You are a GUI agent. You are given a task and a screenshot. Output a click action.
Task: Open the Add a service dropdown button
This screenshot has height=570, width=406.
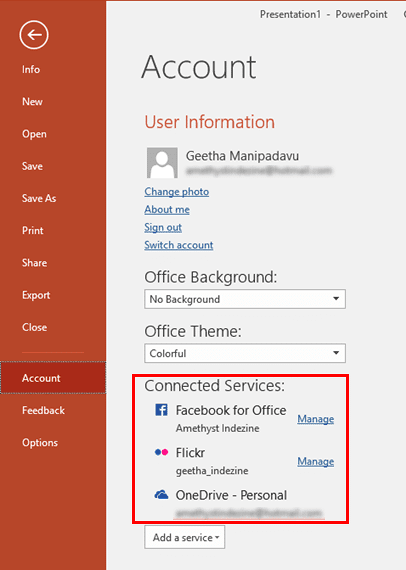click(x=185, y=537)
